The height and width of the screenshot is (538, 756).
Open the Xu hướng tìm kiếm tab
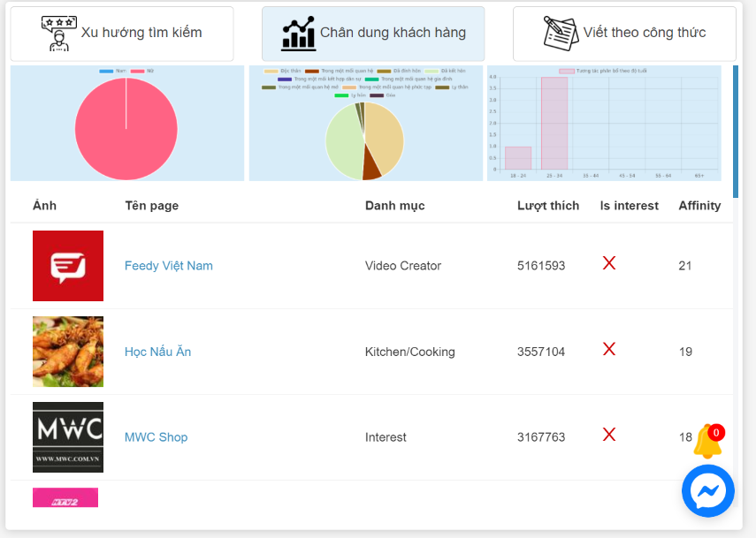[122, 34]
